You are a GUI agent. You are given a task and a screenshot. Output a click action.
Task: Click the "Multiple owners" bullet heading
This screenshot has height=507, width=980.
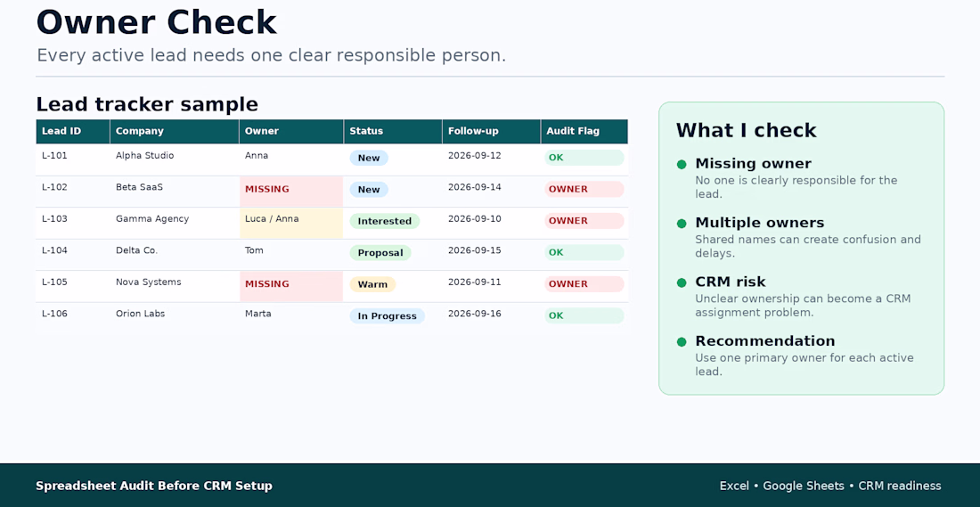[759, 223]
